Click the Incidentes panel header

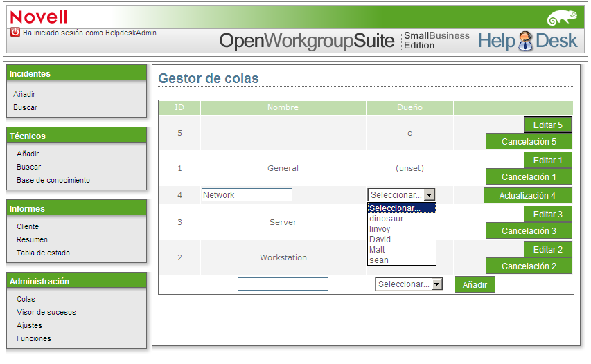tap(76, 73)
